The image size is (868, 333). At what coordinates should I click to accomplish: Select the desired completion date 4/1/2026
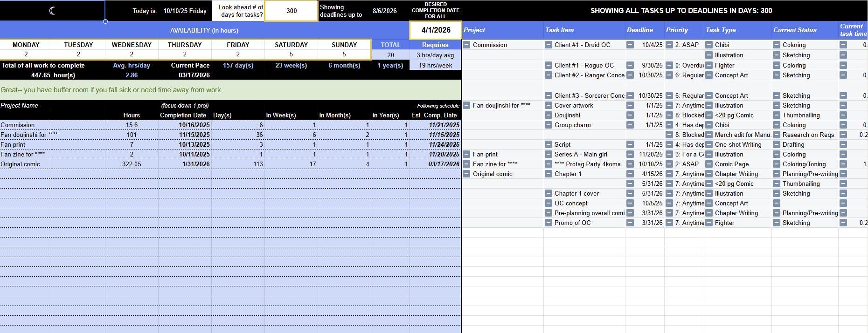(x=436, y=30)
